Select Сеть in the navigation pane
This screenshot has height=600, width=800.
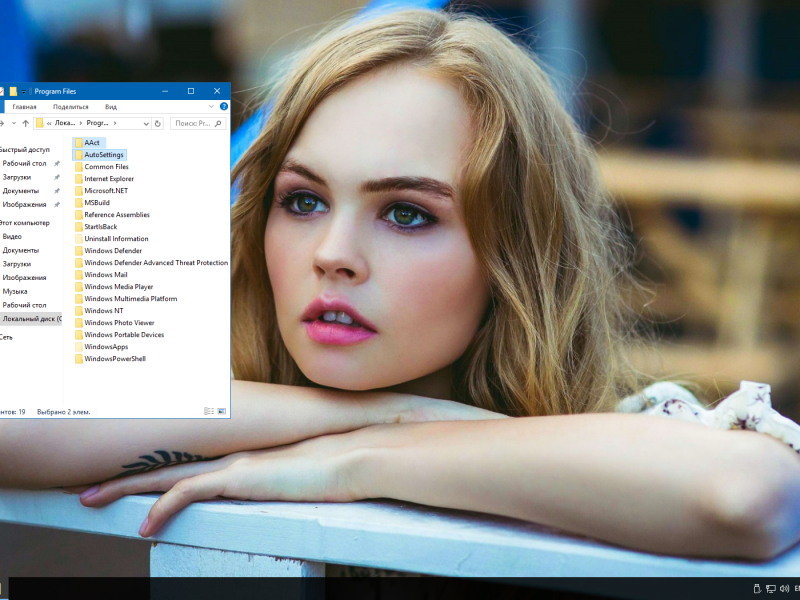tap(6, 337)
